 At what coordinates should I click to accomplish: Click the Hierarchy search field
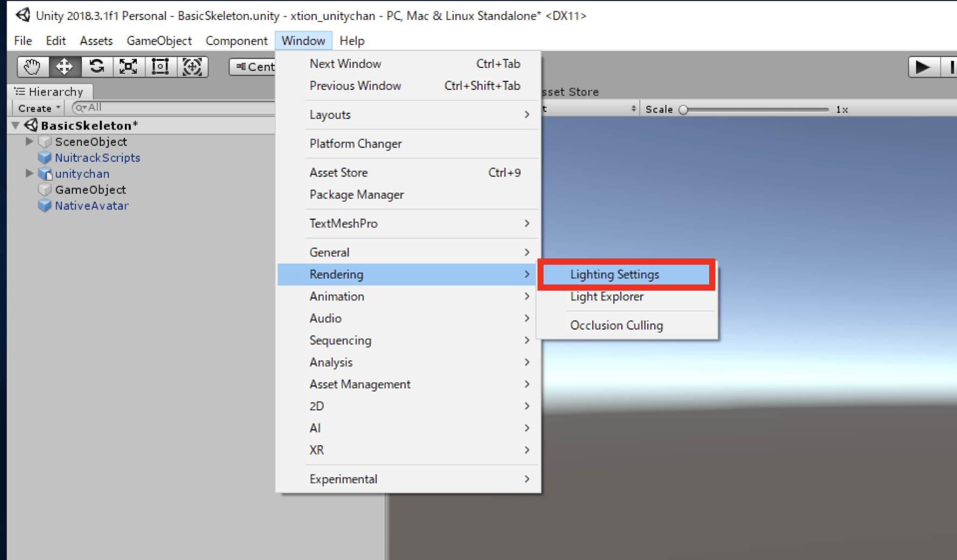(174, 108)
